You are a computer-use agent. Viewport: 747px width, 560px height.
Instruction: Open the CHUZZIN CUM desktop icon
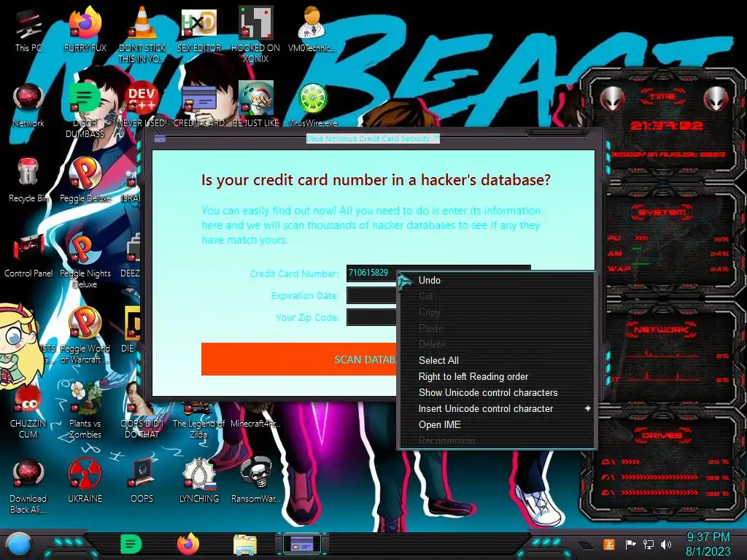(28, 413)
